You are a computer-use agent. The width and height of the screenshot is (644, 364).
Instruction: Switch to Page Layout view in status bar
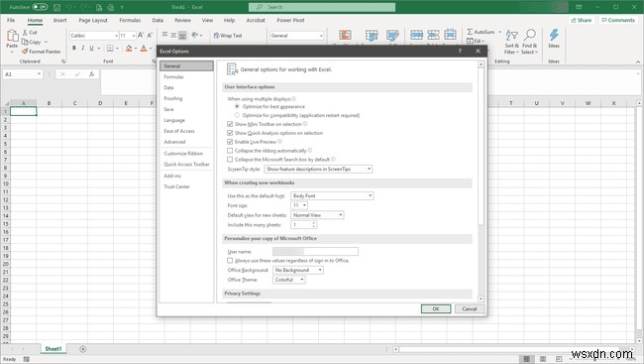pyautogui.click(x=543, y=359)
